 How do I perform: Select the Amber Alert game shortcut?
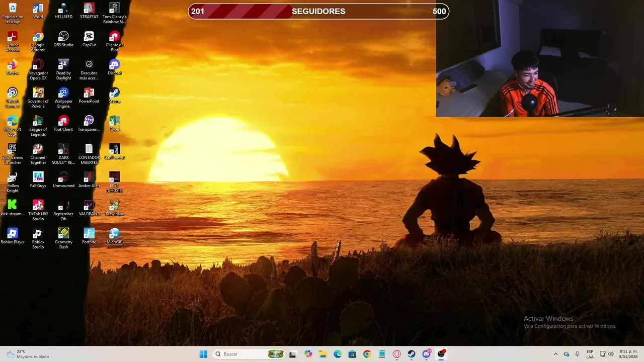[89, 180]
